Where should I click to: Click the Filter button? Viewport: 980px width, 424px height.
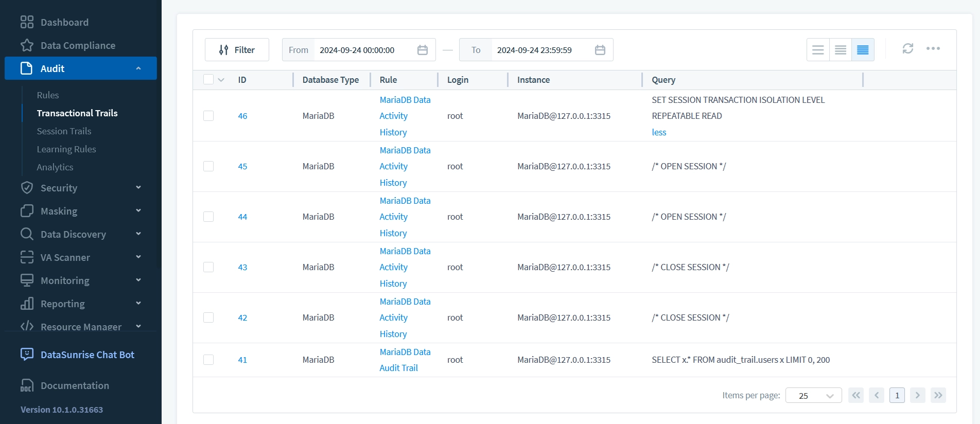coord(237,50)
